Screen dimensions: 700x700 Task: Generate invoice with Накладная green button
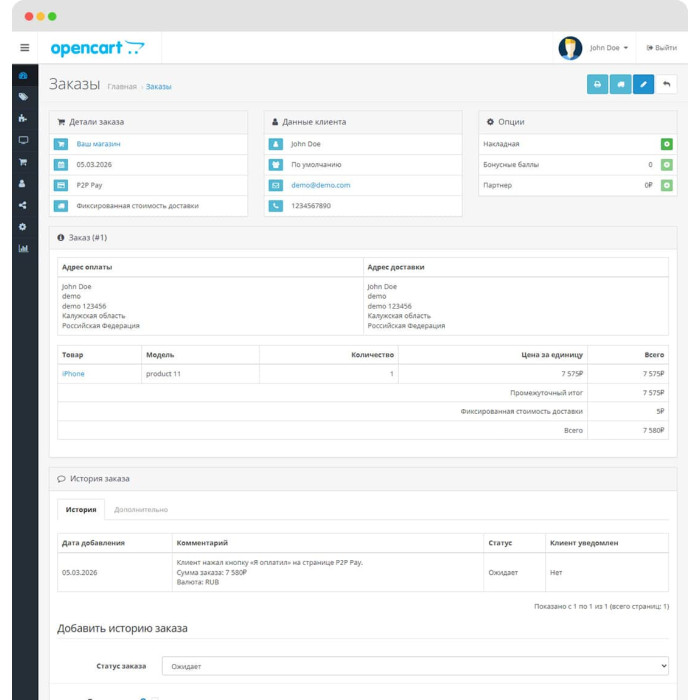(x=667, y=144)
